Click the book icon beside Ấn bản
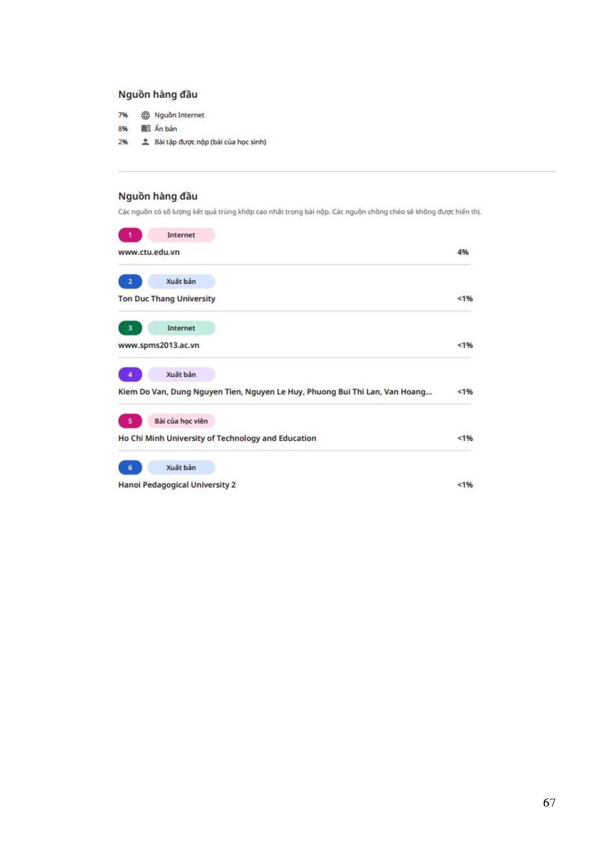The width and height of the screenshot is (614, 868). pyautogui.click(x=146, y=129)
